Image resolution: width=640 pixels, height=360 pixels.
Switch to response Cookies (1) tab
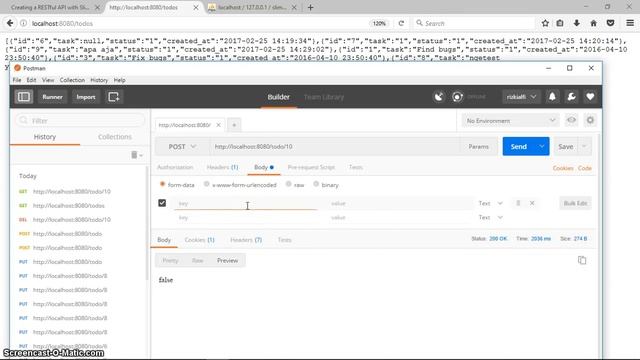point(199,240)
